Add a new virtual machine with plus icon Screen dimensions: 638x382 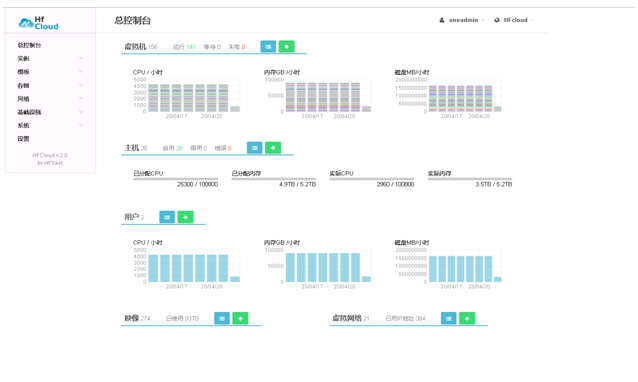click(x=286, y=47)
